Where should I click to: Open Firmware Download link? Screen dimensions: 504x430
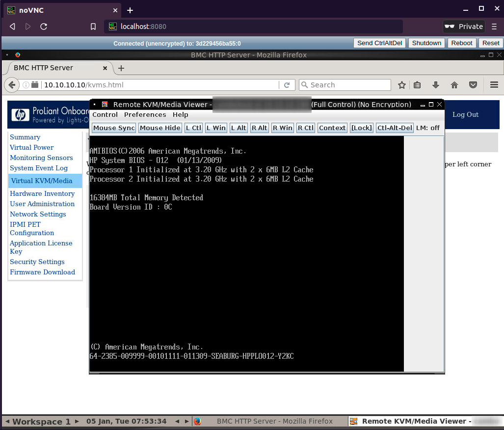(x=42, y=272)
